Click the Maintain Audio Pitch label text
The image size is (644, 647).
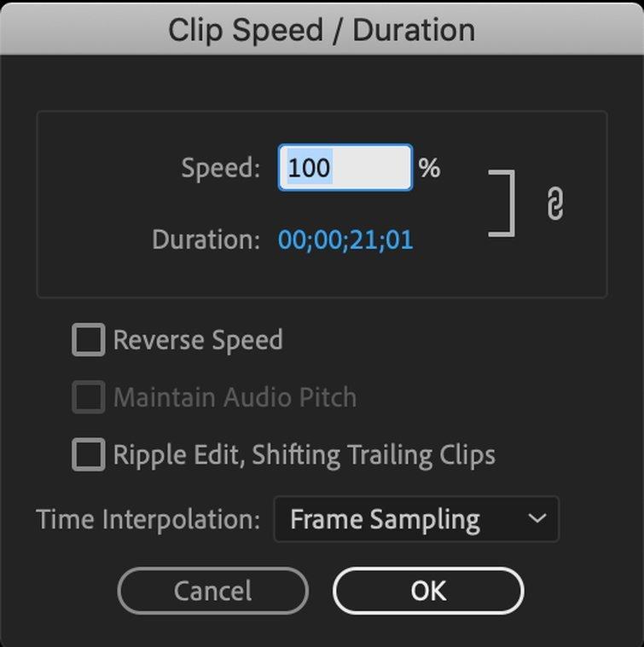click(235, 397)
